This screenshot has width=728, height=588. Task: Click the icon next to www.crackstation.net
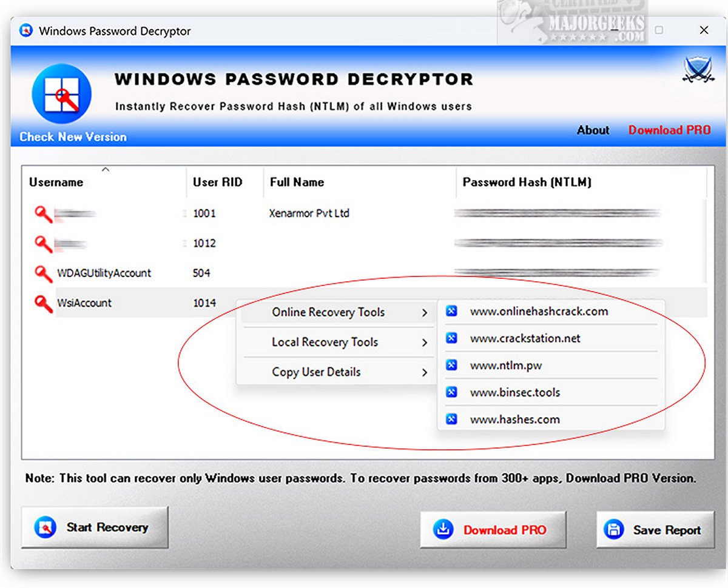pyautogui.click(x=451, y=338)
